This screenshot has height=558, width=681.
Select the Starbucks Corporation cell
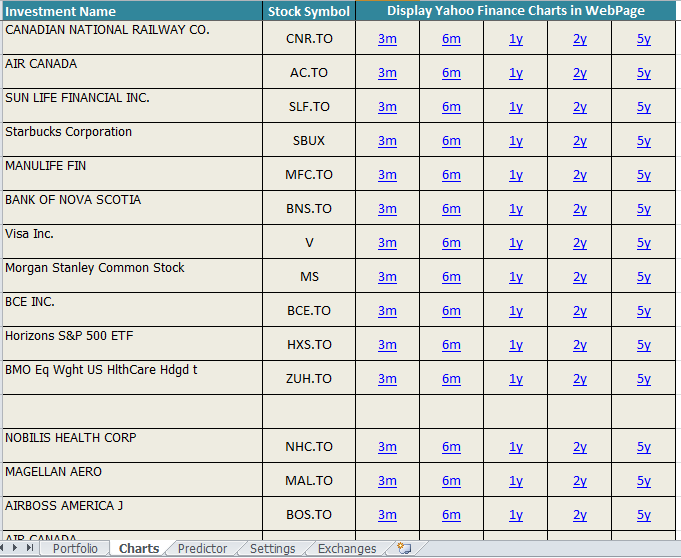coord(132,140)
